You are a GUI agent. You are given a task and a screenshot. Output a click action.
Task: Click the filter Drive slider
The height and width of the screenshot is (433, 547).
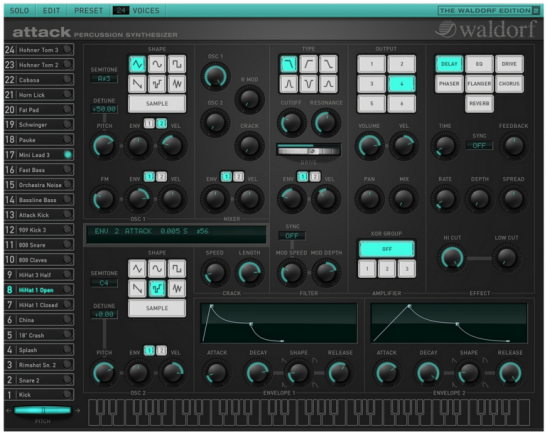308,151
